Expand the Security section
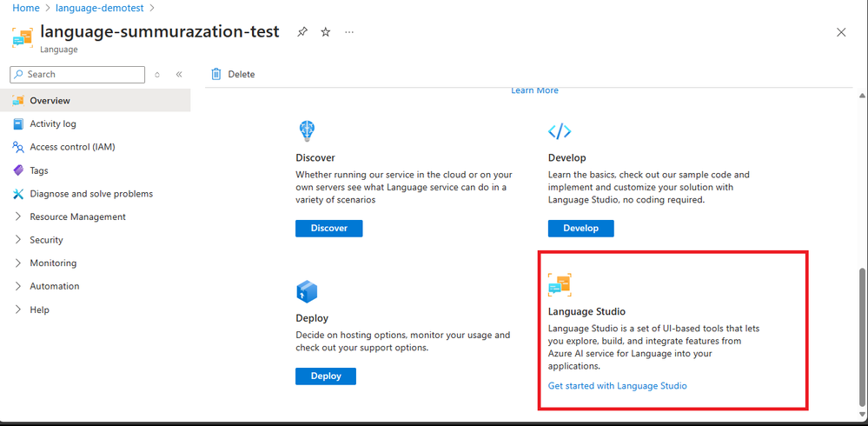Viewport: 868px width, 426px height. 18,240
